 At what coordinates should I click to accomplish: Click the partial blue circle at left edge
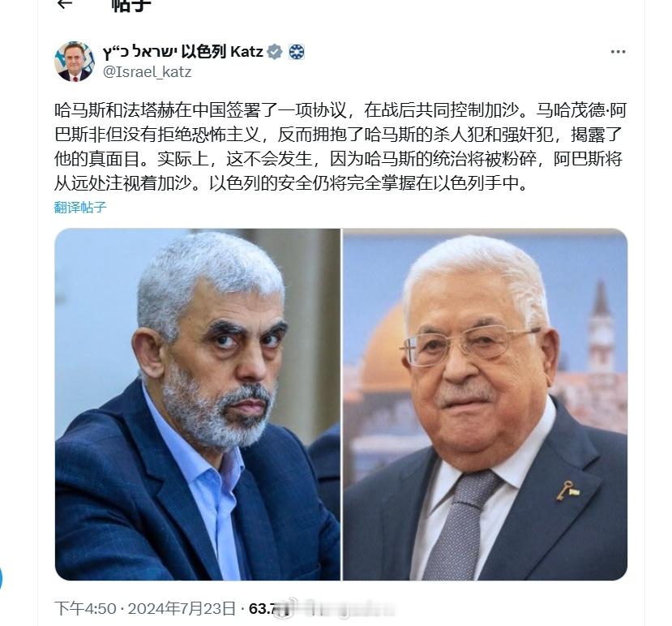(1, 578)
